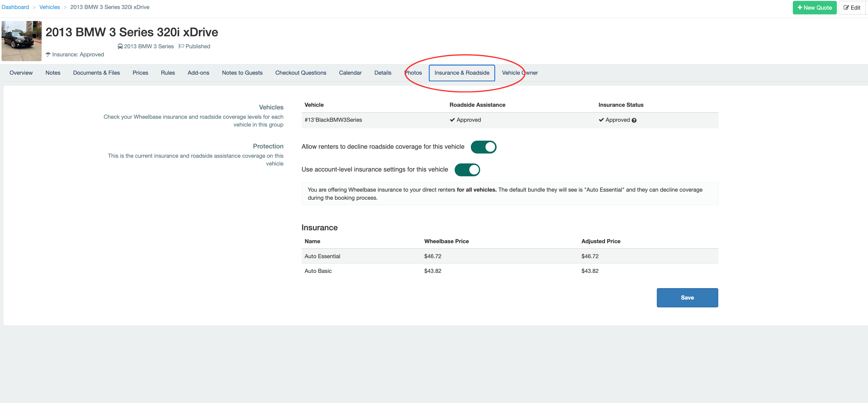Viewport: 868px width, 403px height.
Task: Click the umbrella icon next to Insurance: Approved
Action: pos(48,54)
